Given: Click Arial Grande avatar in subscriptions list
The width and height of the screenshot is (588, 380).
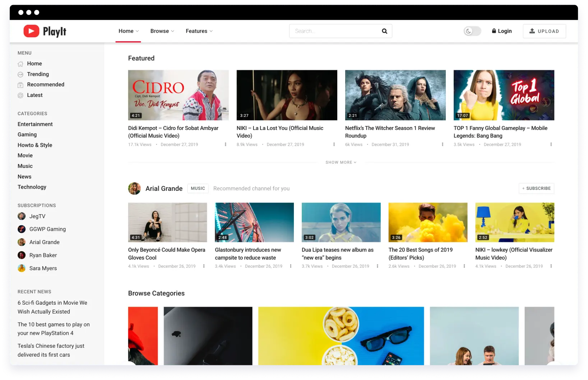Looking at the screenshot, I should pyautogui.click(x=22, y=242).
